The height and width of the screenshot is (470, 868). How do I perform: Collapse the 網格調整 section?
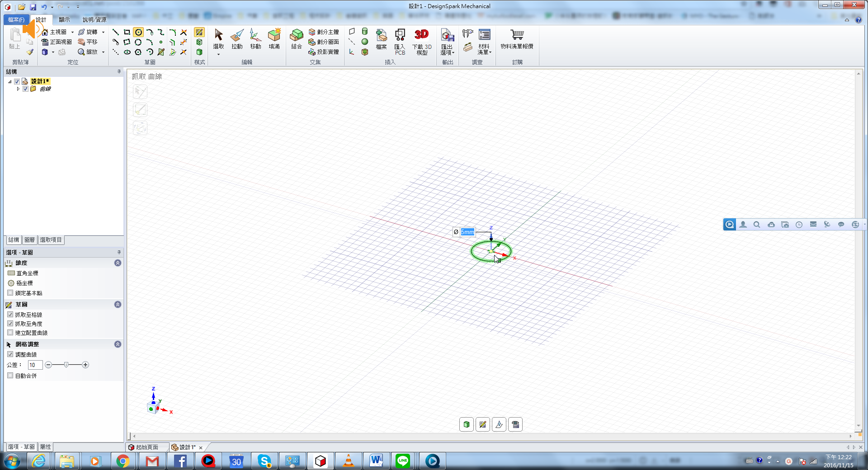click(118, 344)
